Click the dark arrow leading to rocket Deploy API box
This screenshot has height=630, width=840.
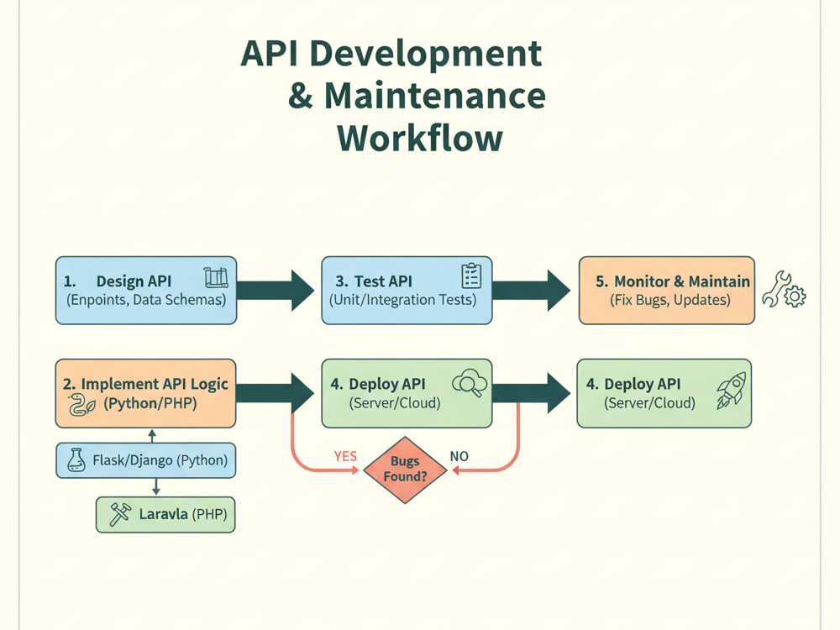(x=532, y=392)
